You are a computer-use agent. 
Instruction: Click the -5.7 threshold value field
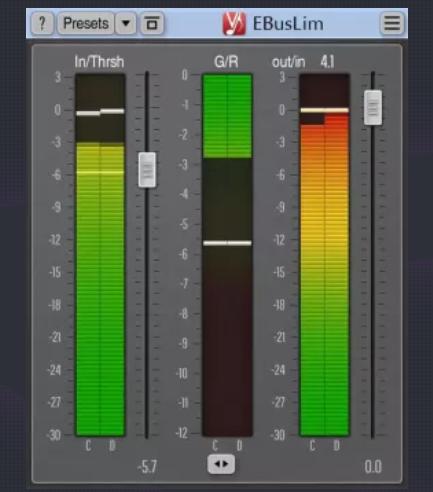(147, 467)
